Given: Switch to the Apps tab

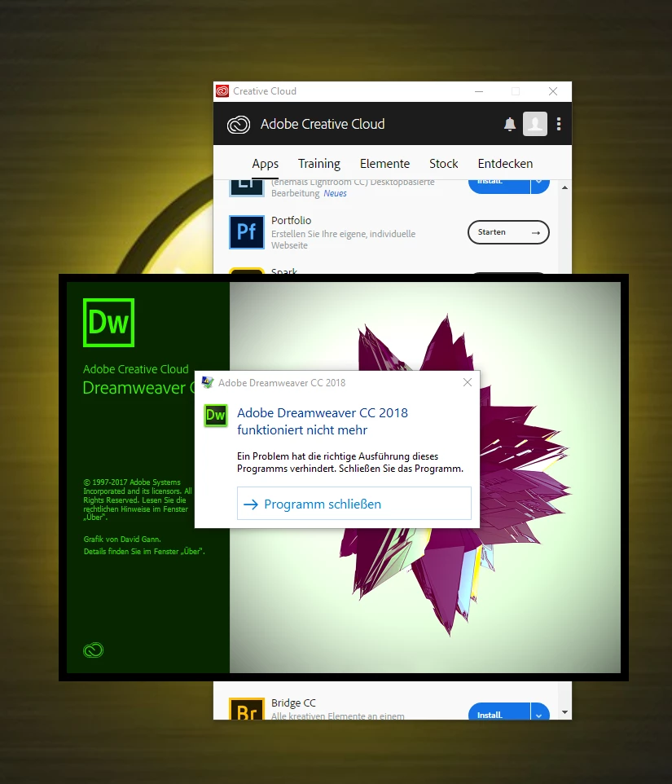Looking at the screenshot, I should (x=266, y=164).
